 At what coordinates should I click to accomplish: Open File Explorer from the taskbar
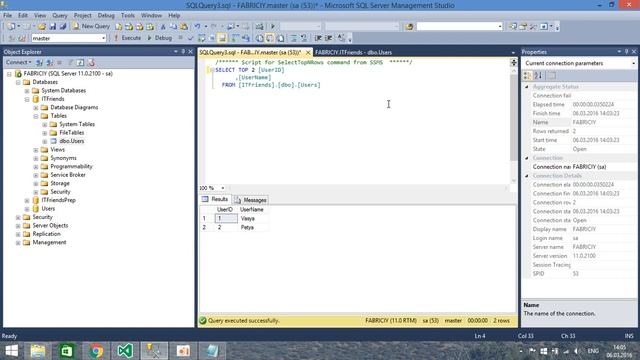pyautogui.click(x=38, y=351)
